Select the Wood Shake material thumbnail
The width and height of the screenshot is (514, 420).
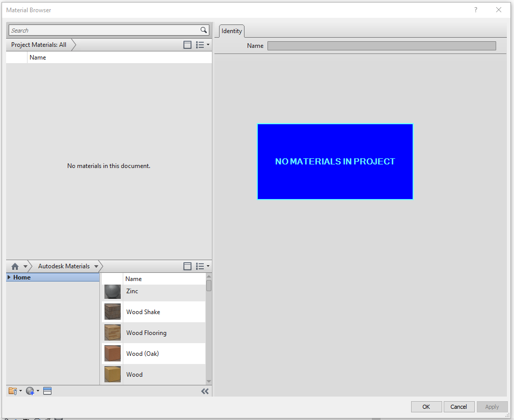(113, 312)
